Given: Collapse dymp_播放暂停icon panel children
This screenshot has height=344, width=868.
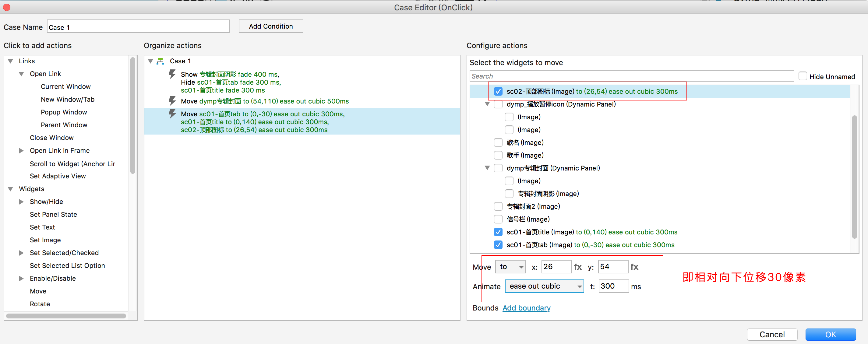Looking at the screenshot, I should click(x=487, y=104).
